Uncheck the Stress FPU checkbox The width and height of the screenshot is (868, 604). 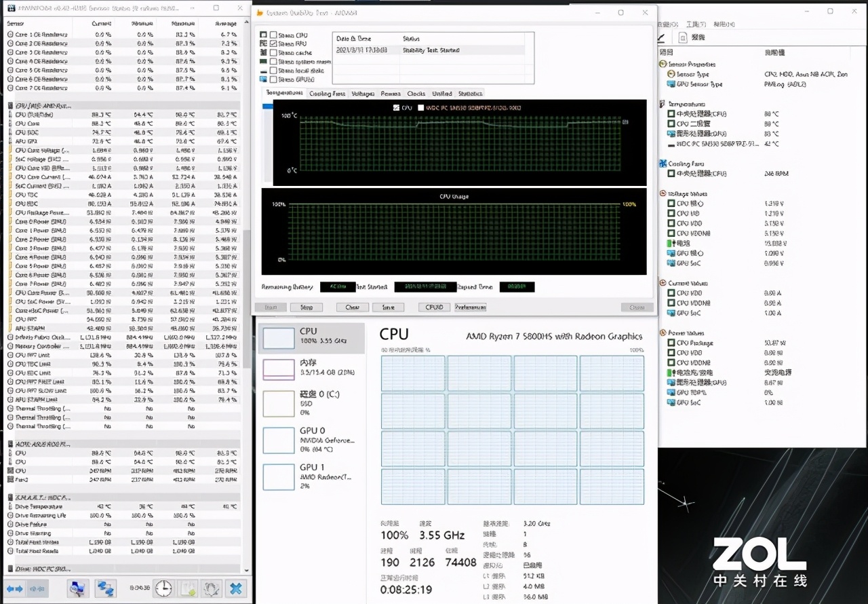pos(273,43)
